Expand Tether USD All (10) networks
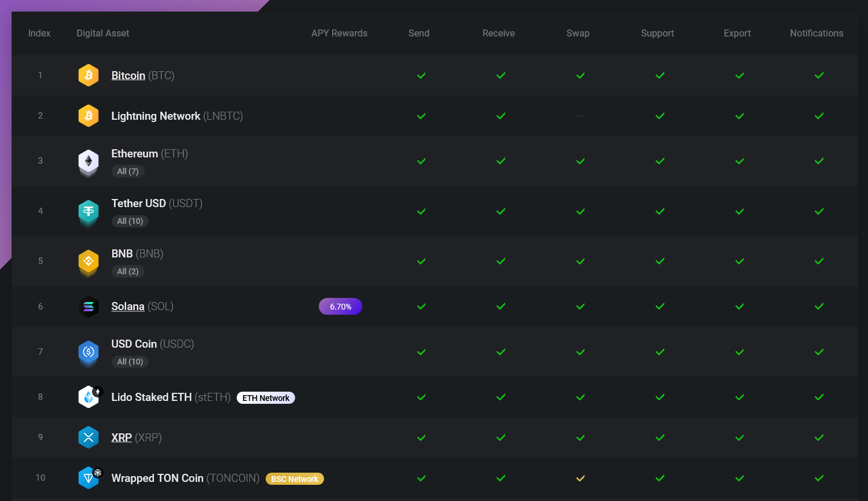The image size is (868, 501). point(130,221)
